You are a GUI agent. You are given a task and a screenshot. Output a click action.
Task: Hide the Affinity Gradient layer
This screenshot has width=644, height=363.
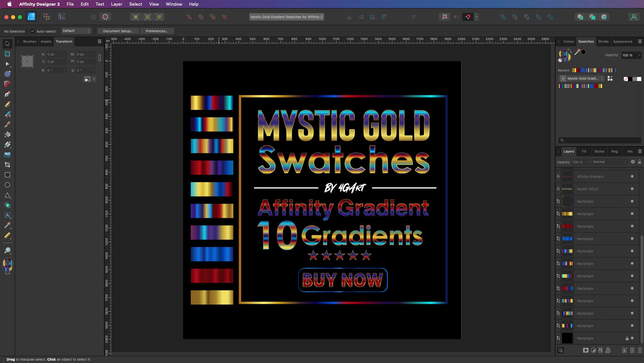click(x=633, y=176)
